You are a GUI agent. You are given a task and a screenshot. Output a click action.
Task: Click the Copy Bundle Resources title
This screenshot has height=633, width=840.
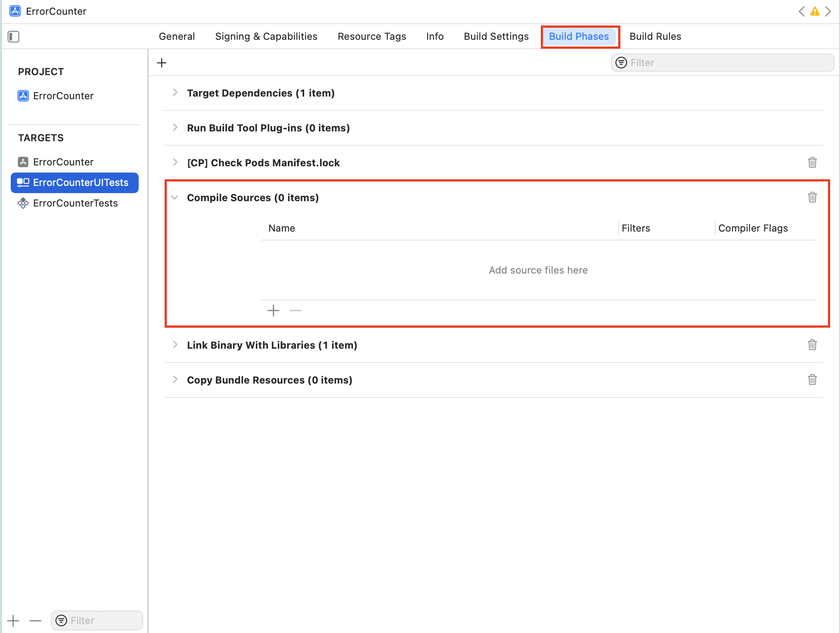270,380
